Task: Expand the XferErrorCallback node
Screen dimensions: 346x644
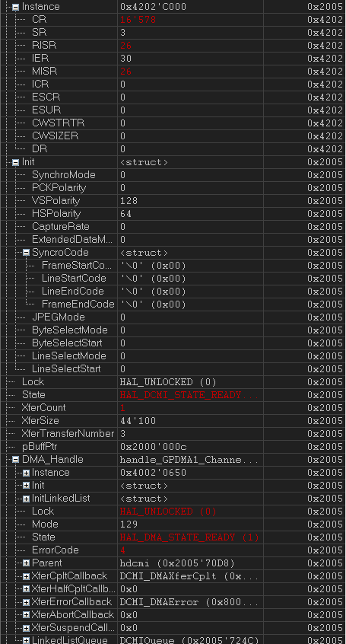Action: click(26, 602)
